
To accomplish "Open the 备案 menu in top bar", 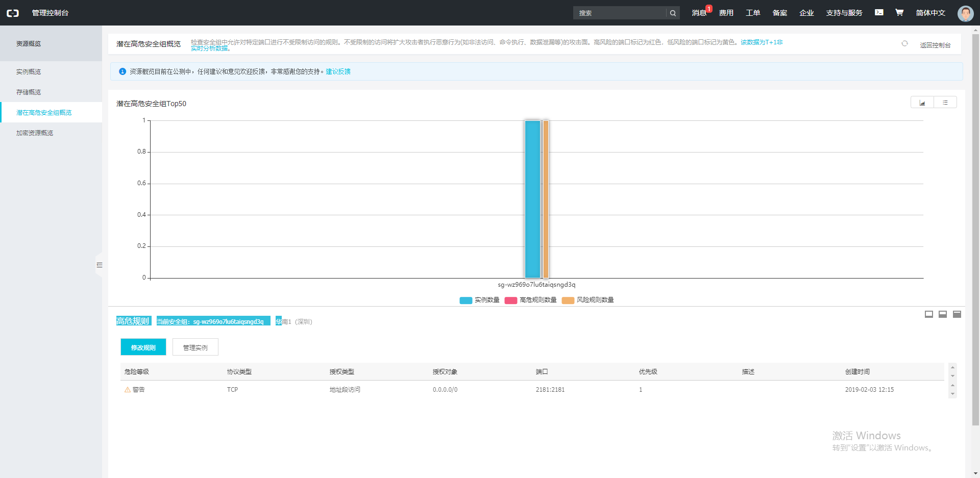I will coord(780,13).
